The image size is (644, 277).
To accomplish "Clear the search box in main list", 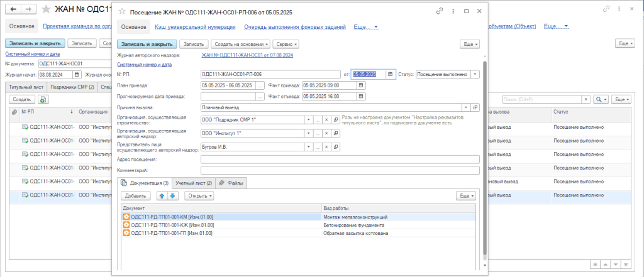I will coord(586,99).
